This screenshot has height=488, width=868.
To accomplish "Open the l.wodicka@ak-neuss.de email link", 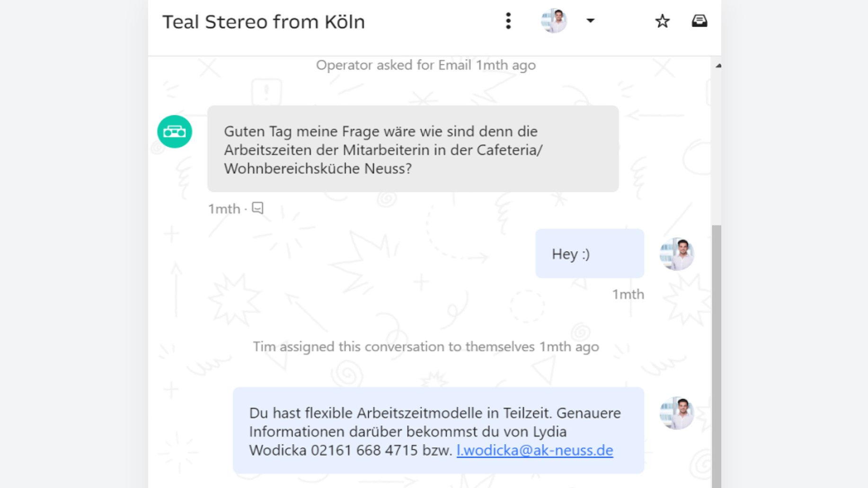I will [534, 450].
